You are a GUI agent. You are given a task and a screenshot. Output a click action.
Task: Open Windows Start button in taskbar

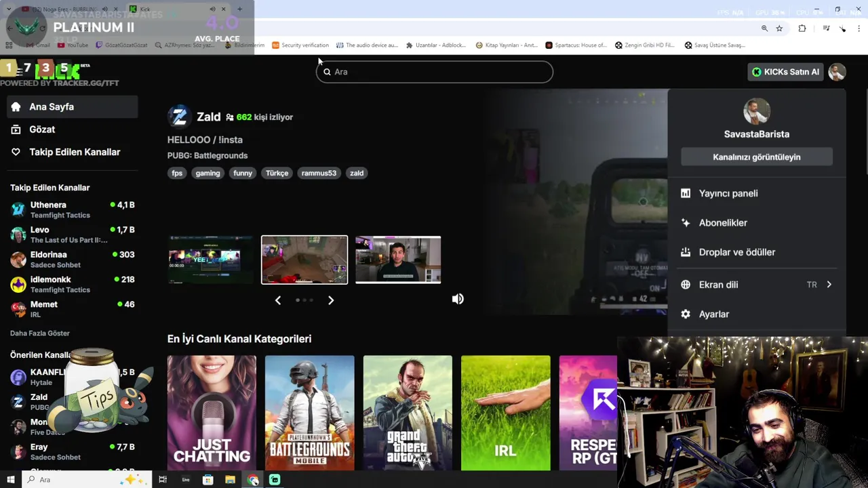click(x=10, y=480)
